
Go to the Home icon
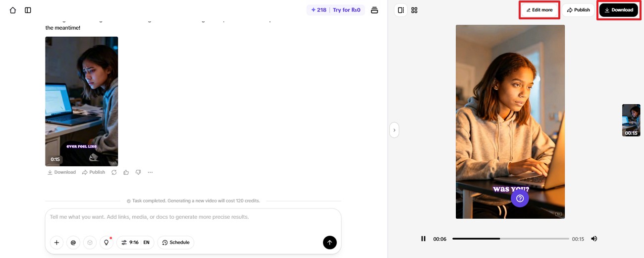pyautogui.click(x=13, y=10)
